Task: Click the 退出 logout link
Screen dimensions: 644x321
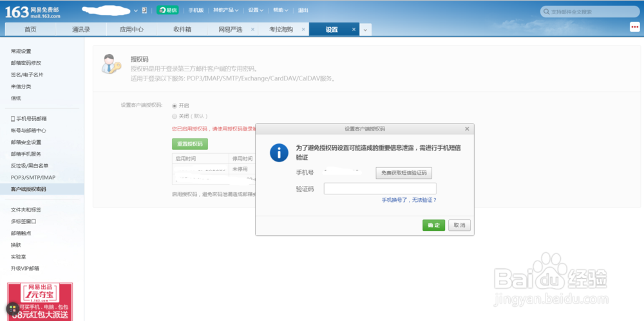Action: [303, 11]
